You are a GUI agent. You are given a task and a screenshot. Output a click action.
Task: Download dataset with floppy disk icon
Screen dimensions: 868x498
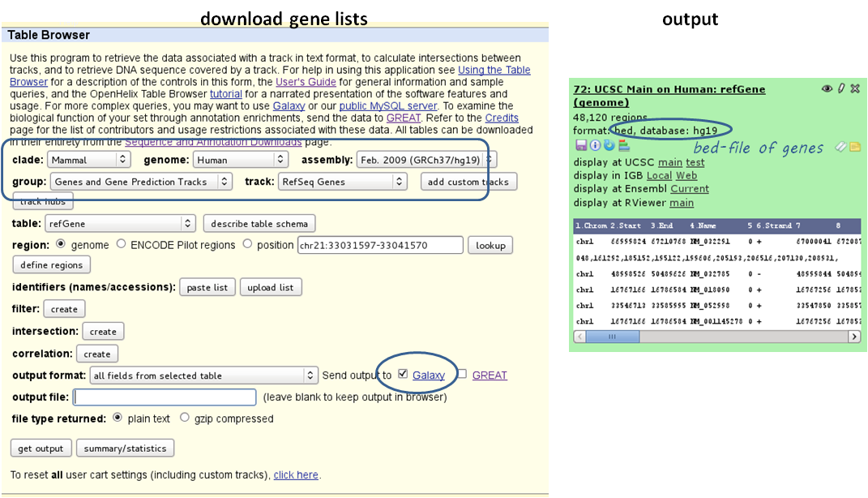pos(580,145)
